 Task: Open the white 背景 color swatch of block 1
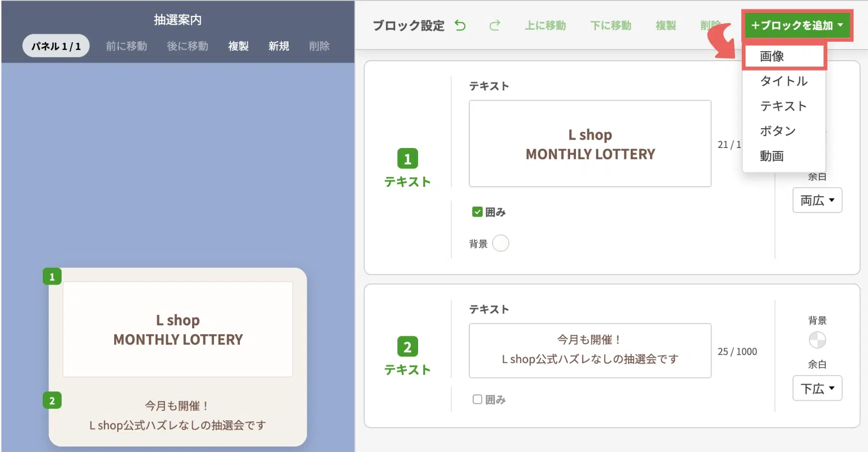click(x=501, y=243)
